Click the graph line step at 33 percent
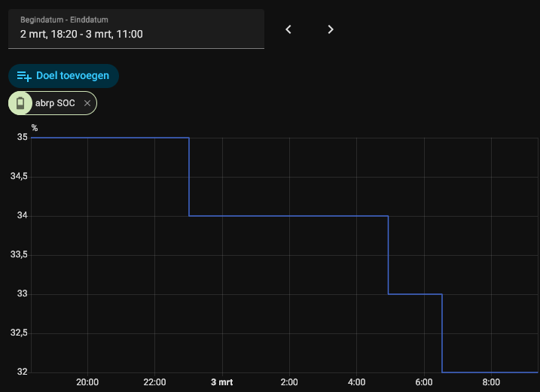The height and width of the screenshot is (392, 540). tap(415, 294)
